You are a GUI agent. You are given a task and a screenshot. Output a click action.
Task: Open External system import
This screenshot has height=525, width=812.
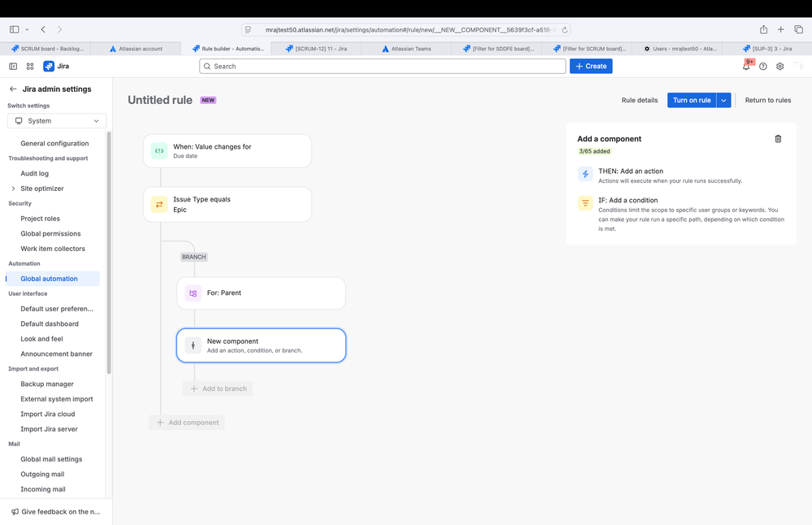click(57, 399)
